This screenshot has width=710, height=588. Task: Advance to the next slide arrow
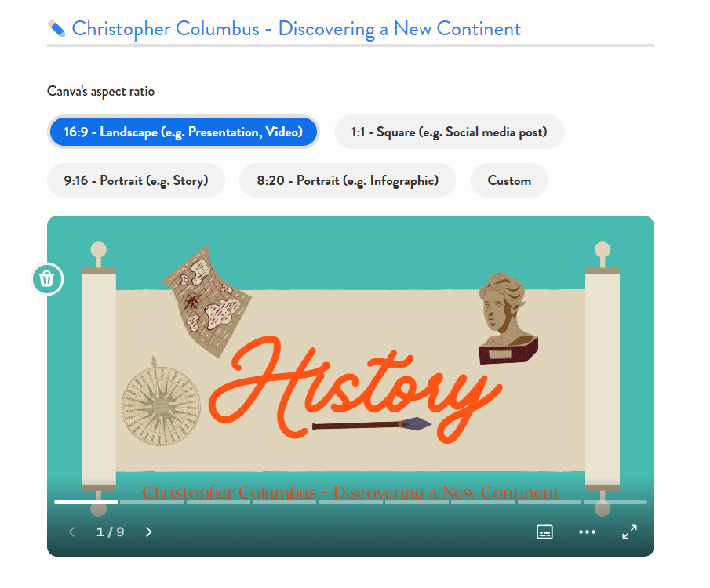[149, 532]
